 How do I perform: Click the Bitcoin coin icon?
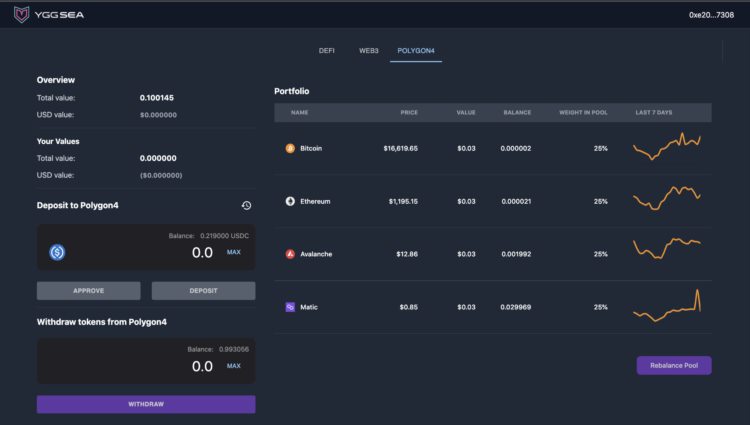coord(290,148)
